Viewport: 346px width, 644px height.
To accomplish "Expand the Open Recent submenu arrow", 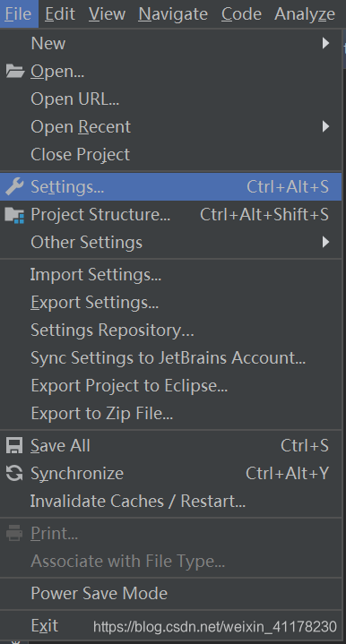I will [325, 126].
